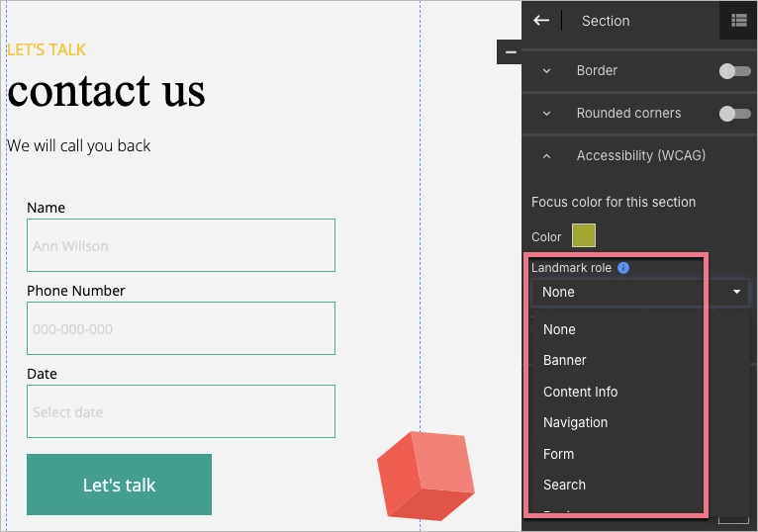Collapse the Accessibility (WCAG) section

click(546, 156)
